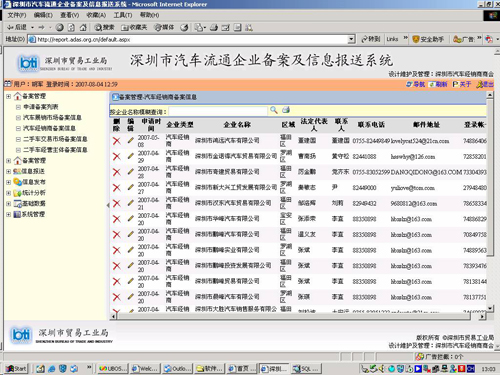
Task: Open the IE Media (媒体) pane
Action: coord(164,28)
